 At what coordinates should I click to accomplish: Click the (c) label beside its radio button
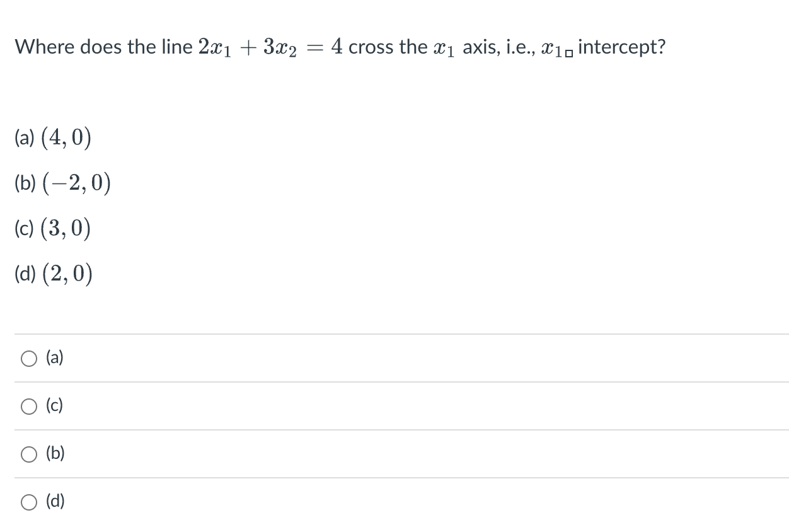coord(54,406)
